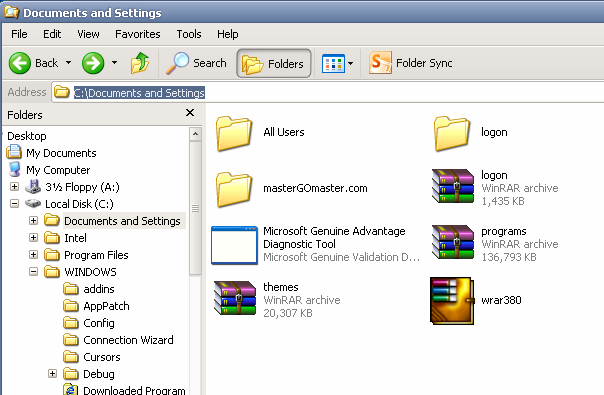Select the logon folder icon
The width and height of the screenshot is (604, 395).
(451, 133)
